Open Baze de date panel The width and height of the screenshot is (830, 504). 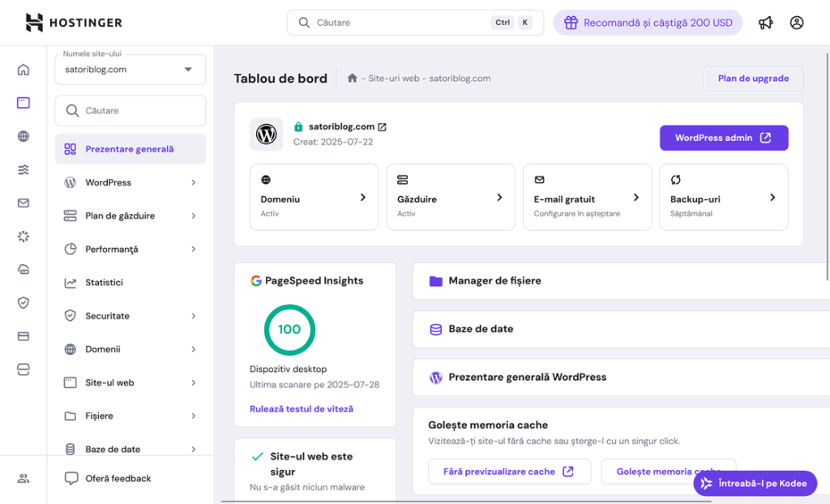click(622, 329)
